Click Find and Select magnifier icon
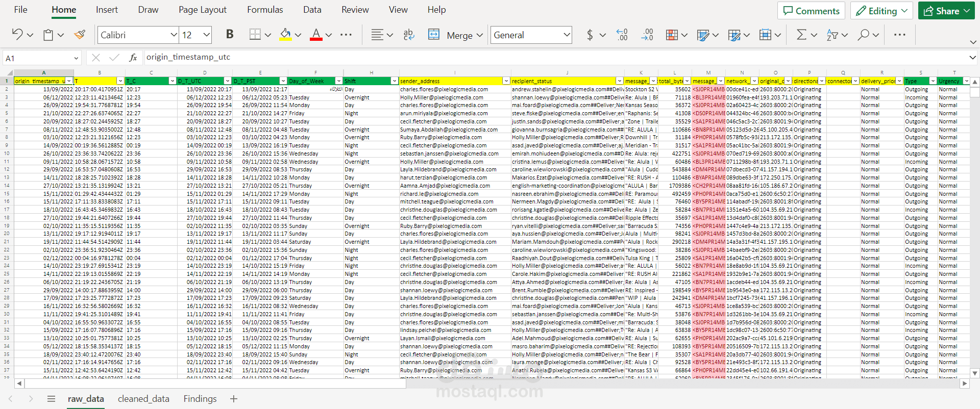The image size is (980, 409). coord(864,35)
